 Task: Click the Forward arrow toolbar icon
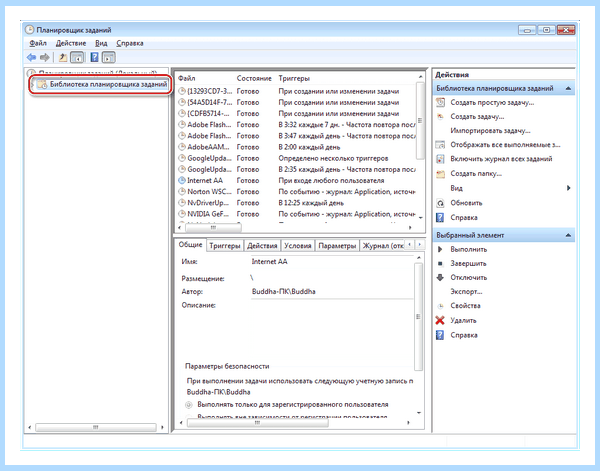(45, 58)
